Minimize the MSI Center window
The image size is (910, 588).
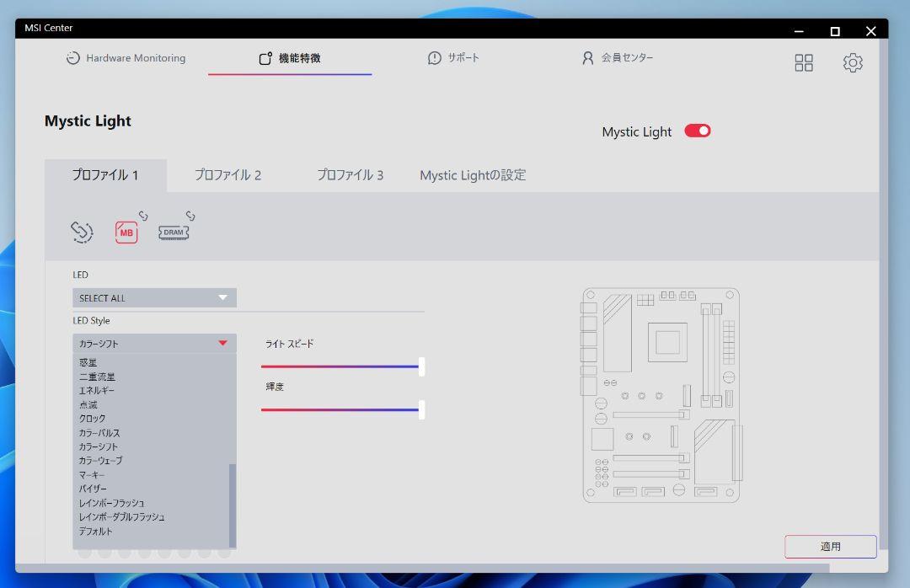(799, 31)
